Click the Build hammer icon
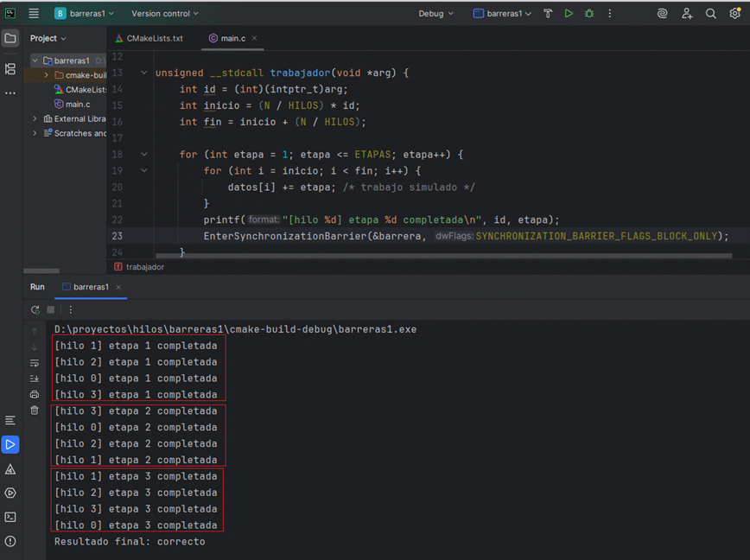Viewport: 750px width, 560px height. (549, 13)
